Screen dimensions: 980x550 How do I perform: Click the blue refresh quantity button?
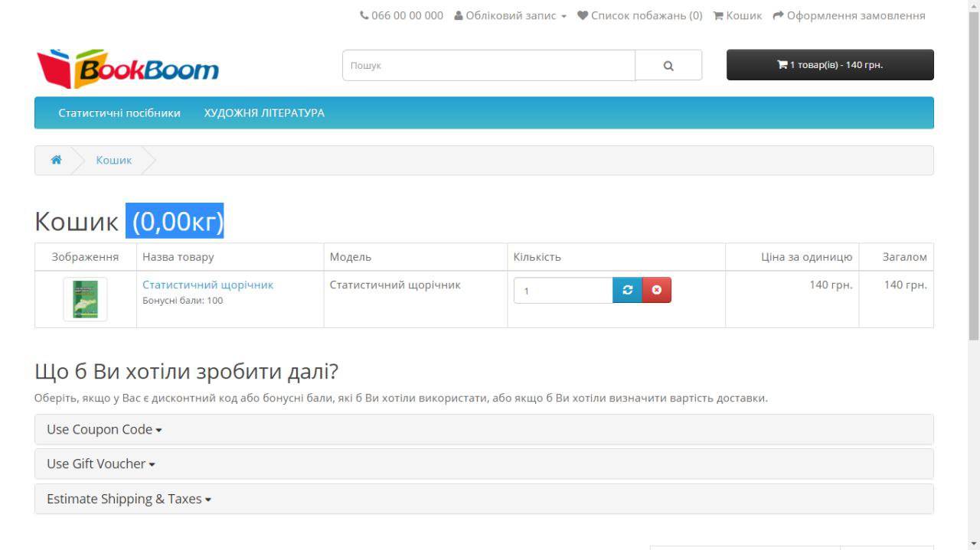coord(627,290)
